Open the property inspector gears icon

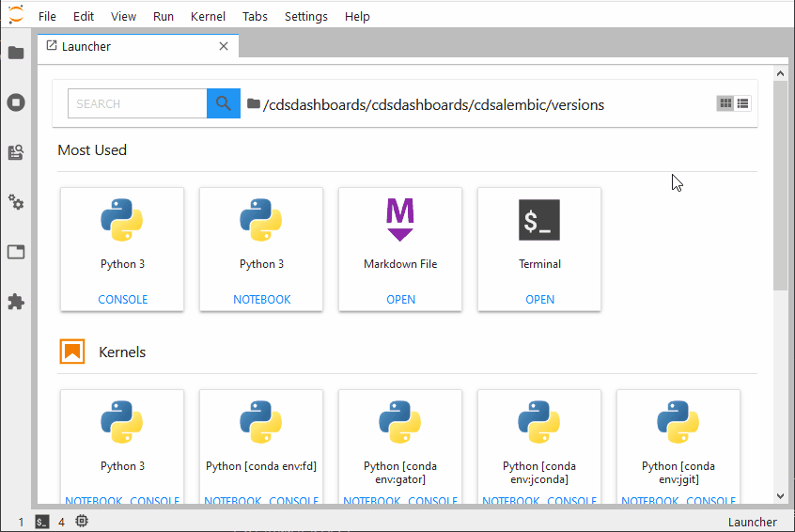(x=16, y=202)
